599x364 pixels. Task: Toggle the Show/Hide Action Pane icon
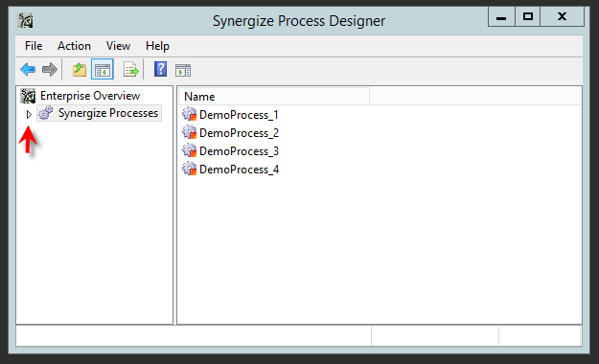click(x=183, y=70)
